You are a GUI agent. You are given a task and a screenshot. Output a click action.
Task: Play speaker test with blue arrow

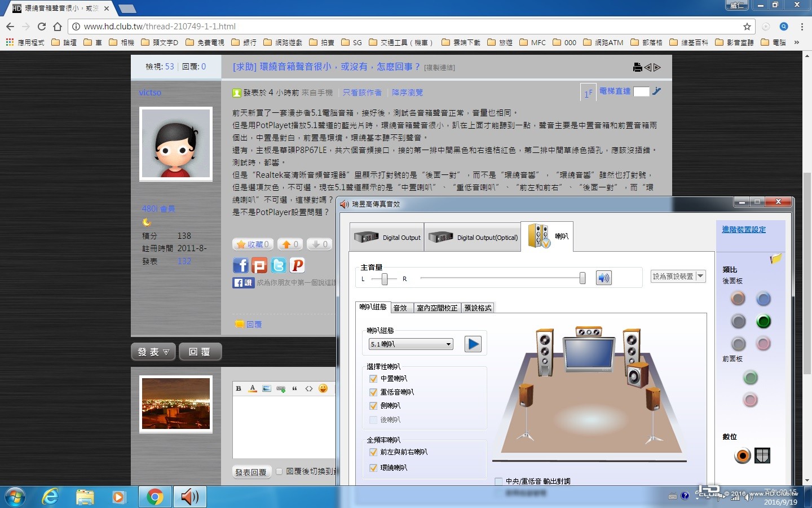pyautogui.click(x=473, y=344)
